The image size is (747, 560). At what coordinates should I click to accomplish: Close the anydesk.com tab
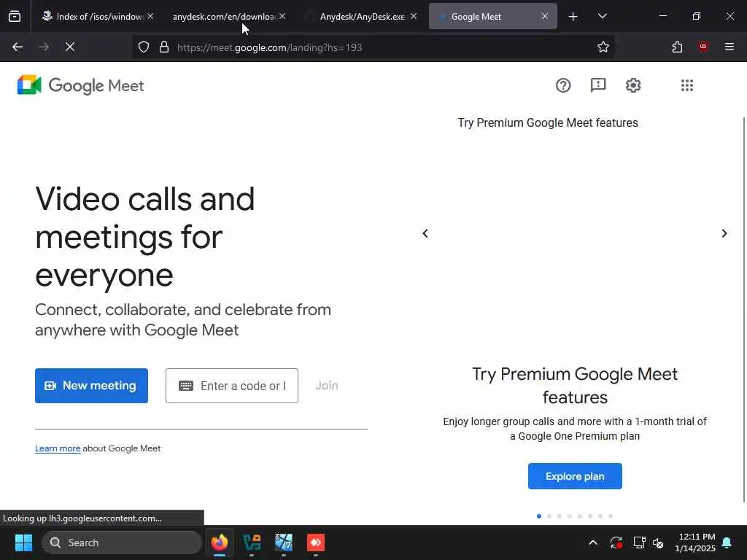[282, 16]
